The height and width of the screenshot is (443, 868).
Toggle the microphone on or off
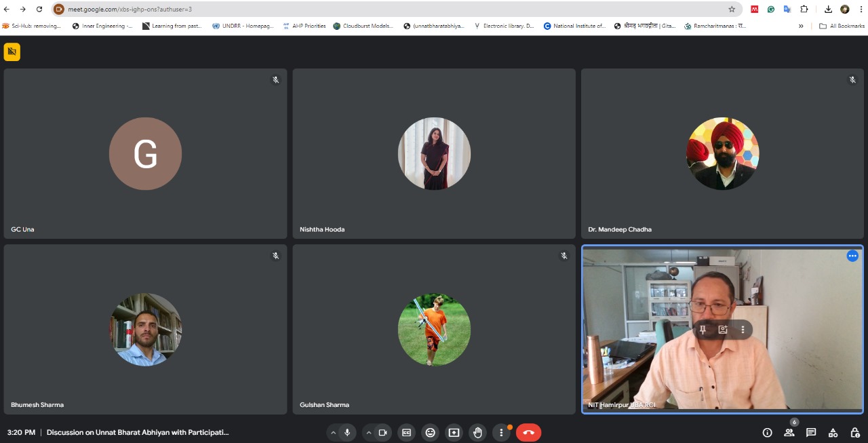pyautogui.click(x=347, y=433)
